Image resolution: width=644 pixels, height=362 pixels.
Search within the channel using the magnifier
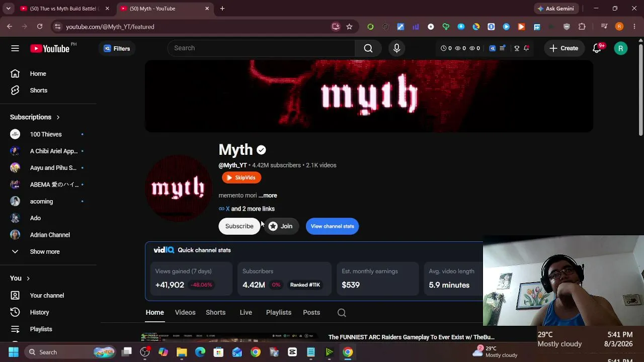pyautogui.click(x=342, y=313)
